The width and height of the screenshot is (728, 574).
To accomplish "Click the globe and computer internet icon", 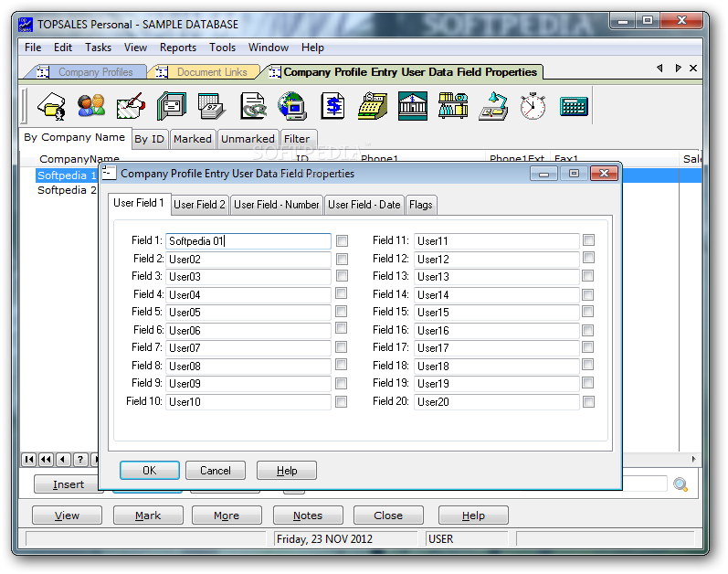I will [x=292, y=106].
